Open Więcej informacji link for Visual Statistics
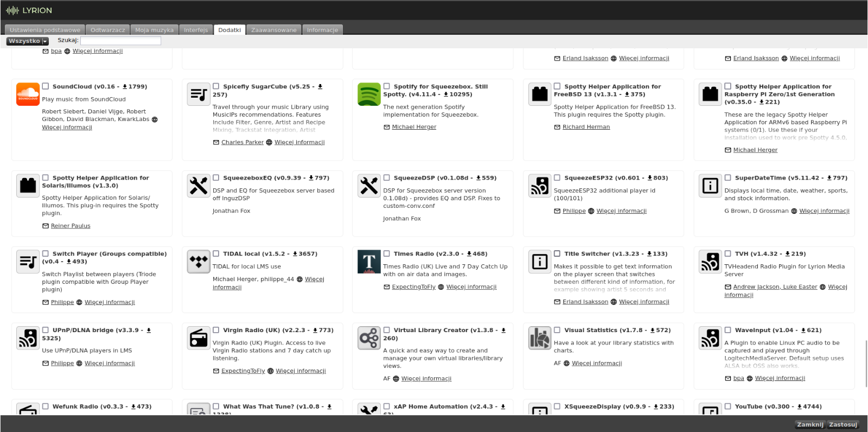Image resolution: width=868 pixels, height=432 pixels. [597, 364]
